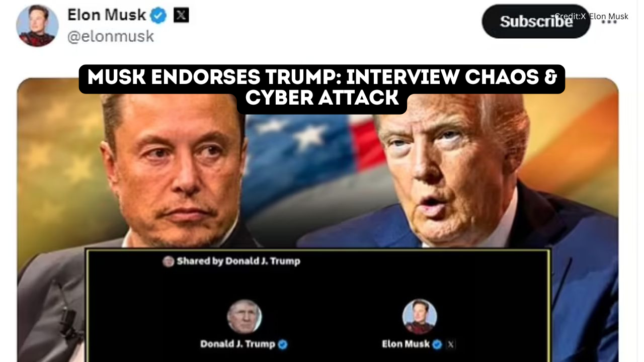The image size is (644, 362).
Task: Click 'Shared by Donald J. Trump' text
Action: (x=238, y=261)
